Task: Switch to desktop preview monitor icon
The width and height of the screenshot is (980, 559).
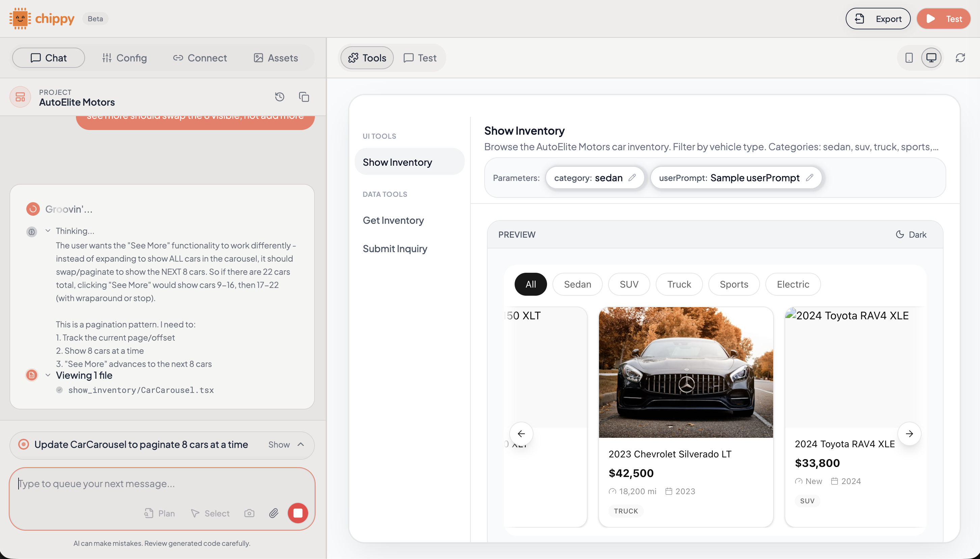Action: click(931, 58)
